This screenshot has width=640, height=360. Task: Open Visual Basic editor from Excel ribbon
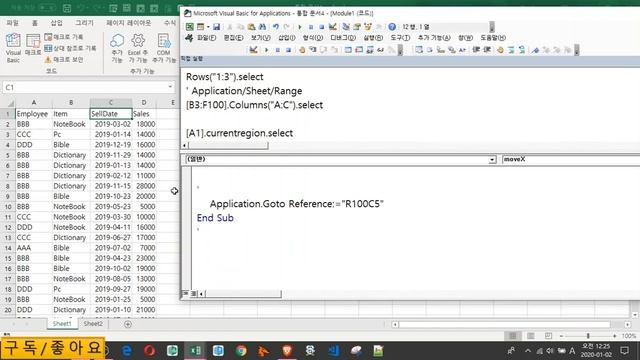(13, 48)
